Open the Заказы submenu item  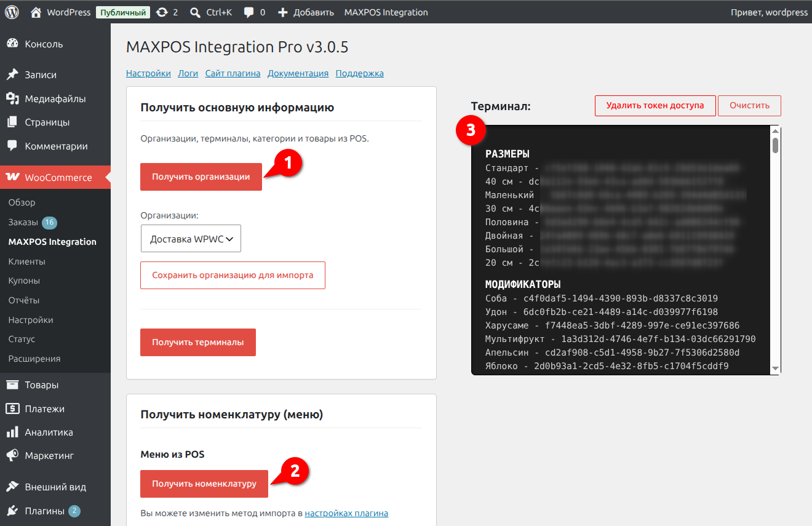point(23,222)
